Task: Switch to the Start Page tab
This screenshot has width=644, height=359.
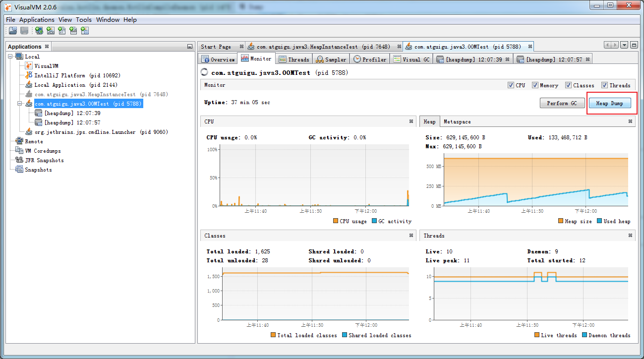Action: pyautogui.click(x=221, y=47)
